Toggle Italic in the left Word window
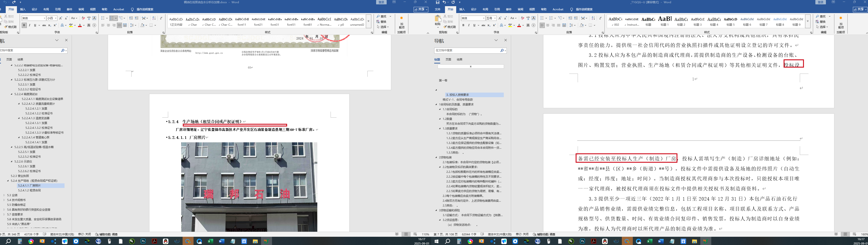Screen dimensions: 868x245 (x=30, y=25)
